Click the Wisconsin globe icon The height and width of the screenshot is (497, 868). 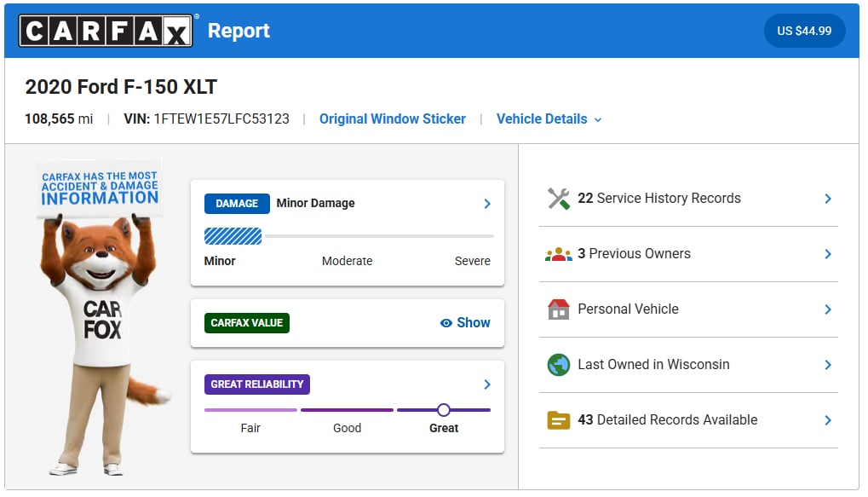558,365
